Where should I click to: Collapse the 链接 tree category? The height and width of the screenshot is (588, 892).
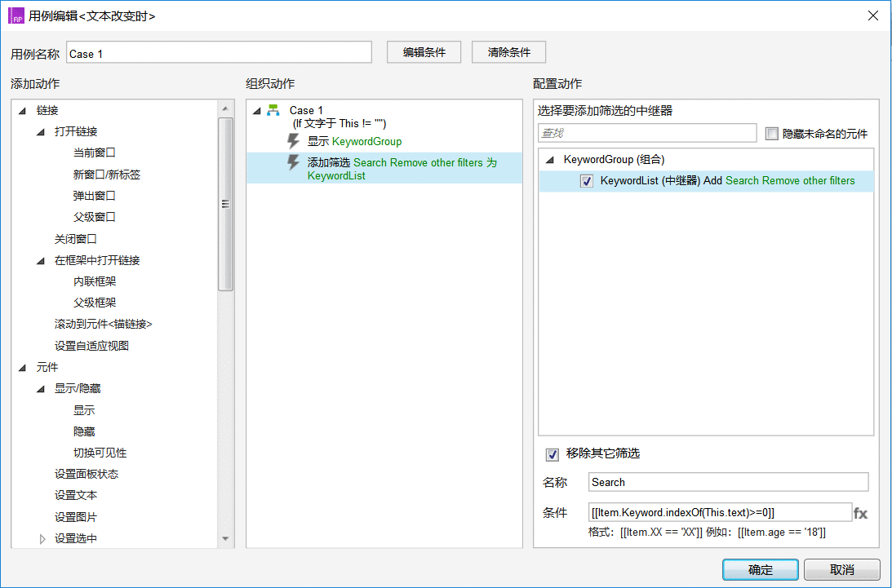[23, 110]
